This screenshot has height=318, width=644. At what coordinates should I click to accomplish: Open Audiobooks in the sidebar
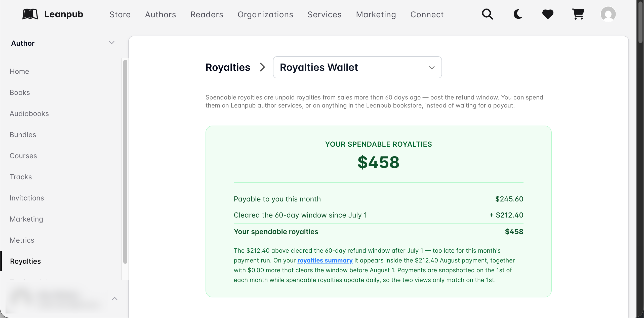pyautogui.click(x=29, y=114)
